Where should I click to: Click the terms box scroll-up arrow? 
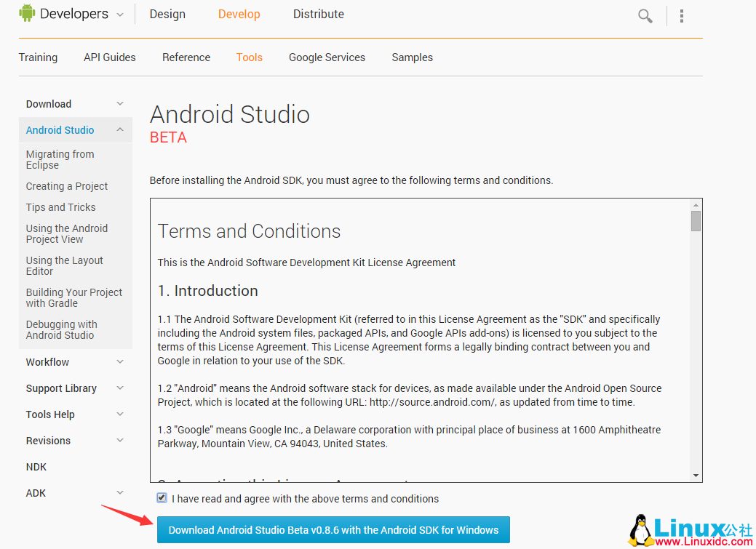[696, 205]
